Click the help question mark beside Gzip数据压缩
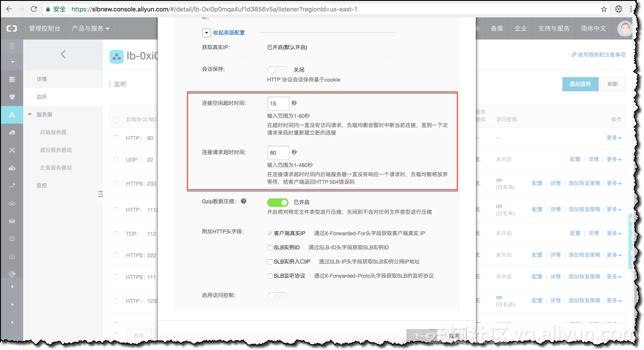The width and height of the screenshot is (644, 350). tap(243, 201)
